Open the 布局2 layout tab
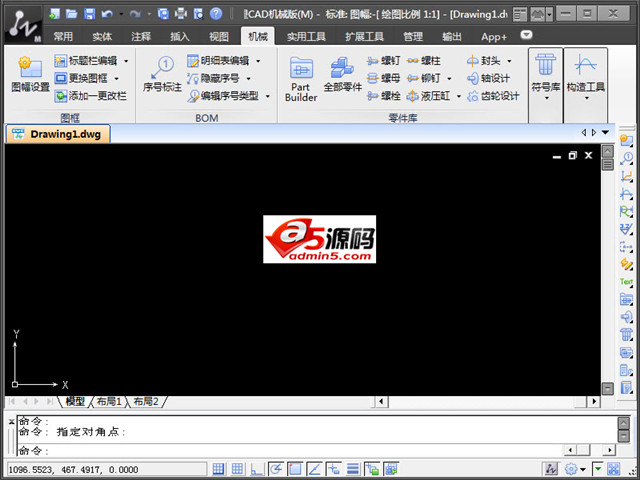This screenshot has width=640, height=480. pos(146,402)
